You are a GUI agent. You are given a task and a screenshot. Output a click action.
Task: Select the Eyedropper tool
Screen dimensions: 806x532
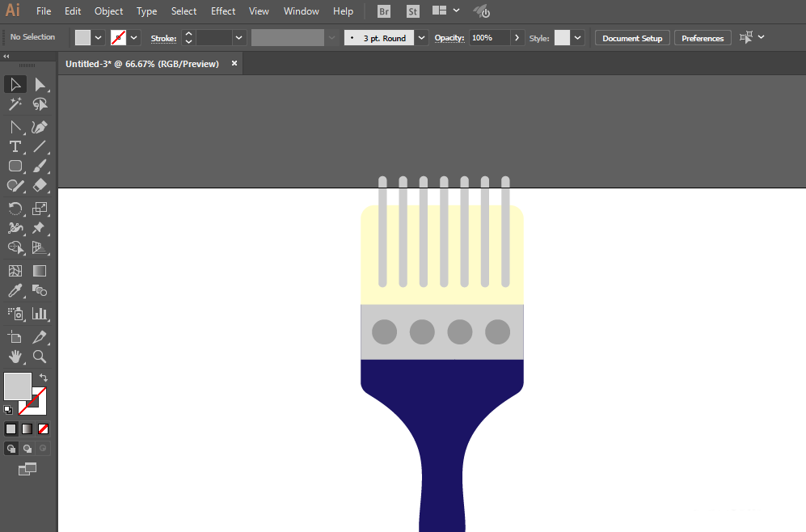[15, 291]
